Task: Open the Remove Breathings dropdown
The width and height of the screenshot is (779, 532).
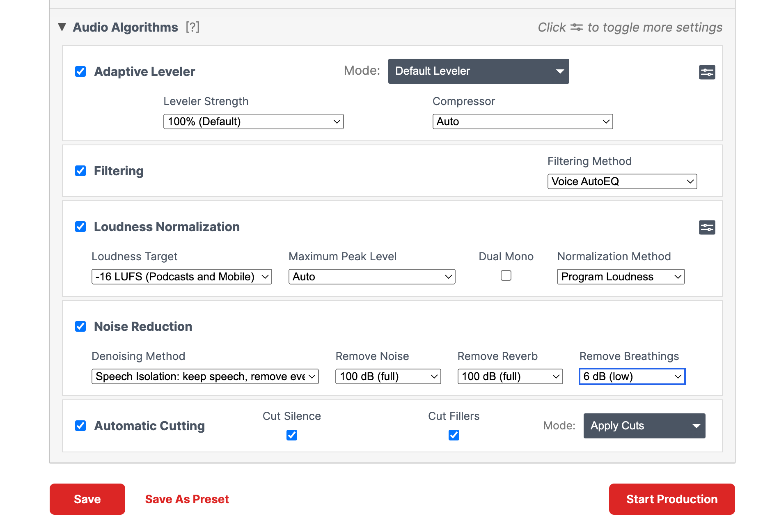Action: coord(632,376)
